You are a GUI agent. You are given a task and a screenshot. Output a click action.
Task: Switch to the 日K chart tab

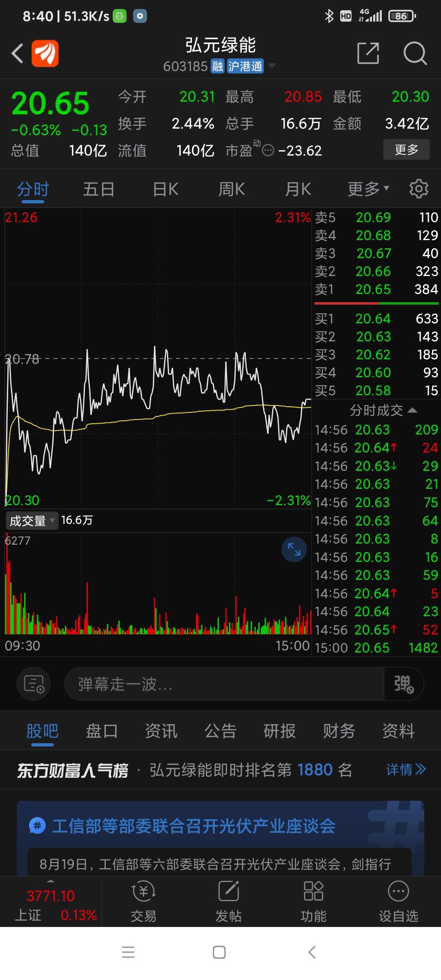tap(166, 189)
